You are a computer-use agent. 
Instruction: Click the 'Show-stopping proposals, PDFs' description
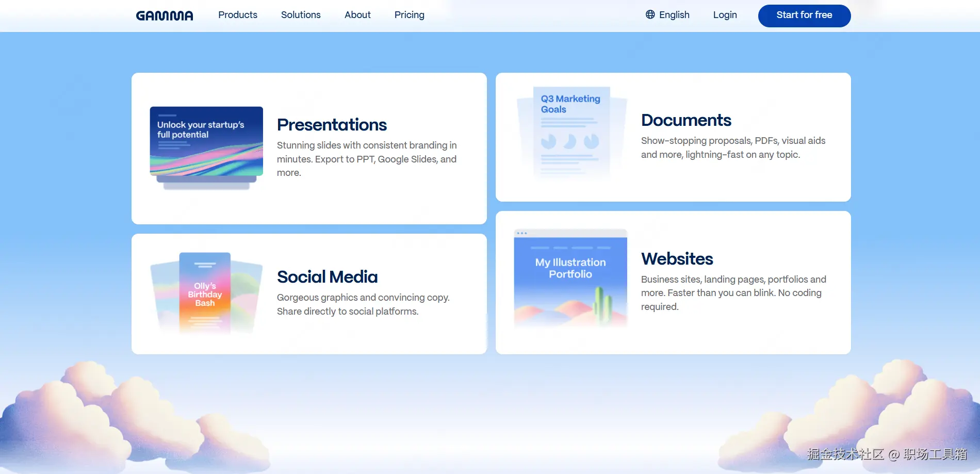[x=733, y=148]
